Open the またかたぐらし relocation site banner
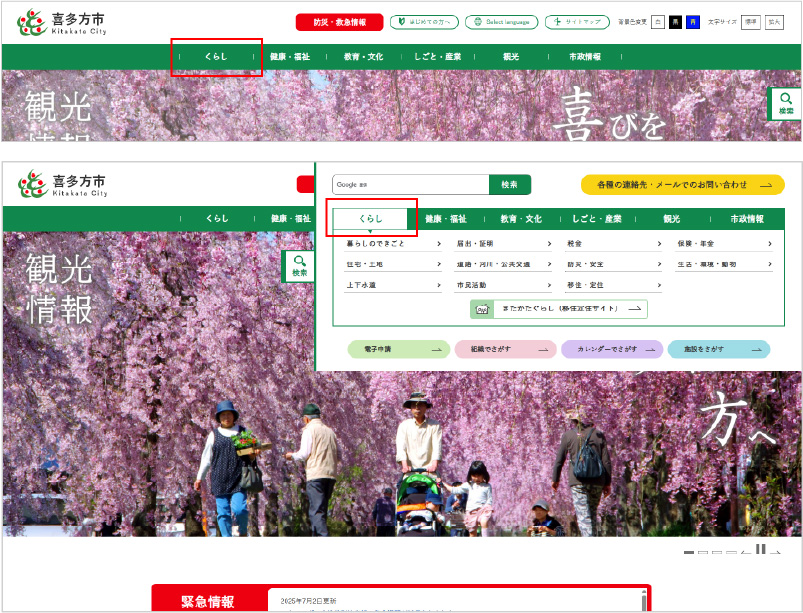Image resolution: width=803 pixels, height=613 pixels. click(558, 310)
